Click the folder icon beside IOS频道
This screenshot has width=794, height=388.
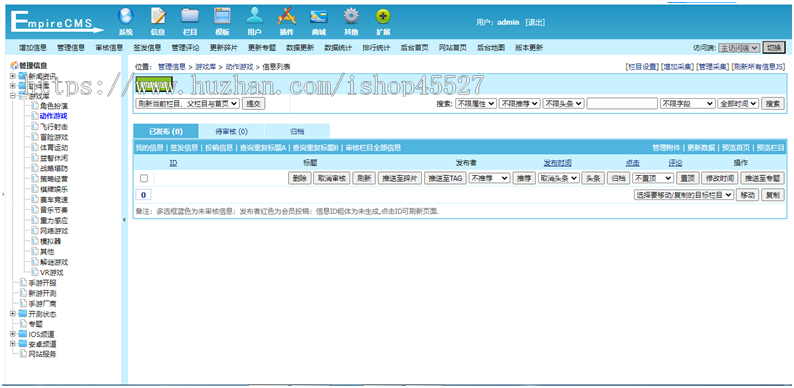click(x=23, y=334)
